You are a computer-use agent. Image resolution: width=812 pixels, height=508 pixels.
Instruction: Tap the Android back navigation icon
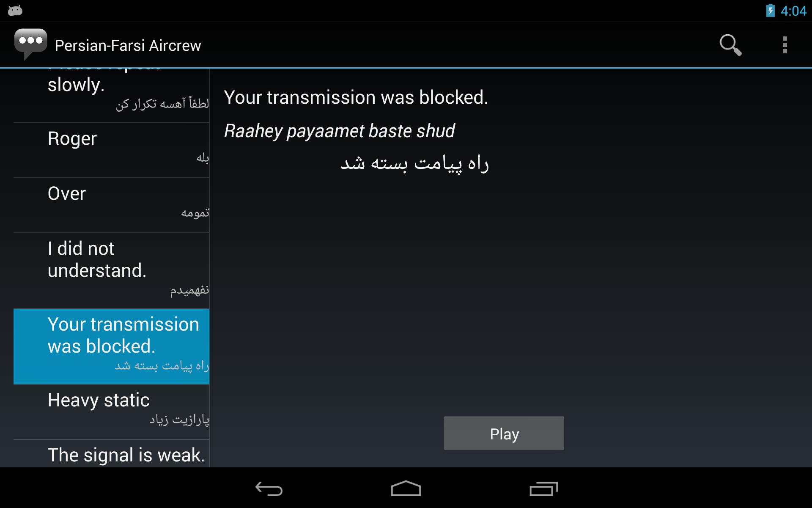click(269, 489)
